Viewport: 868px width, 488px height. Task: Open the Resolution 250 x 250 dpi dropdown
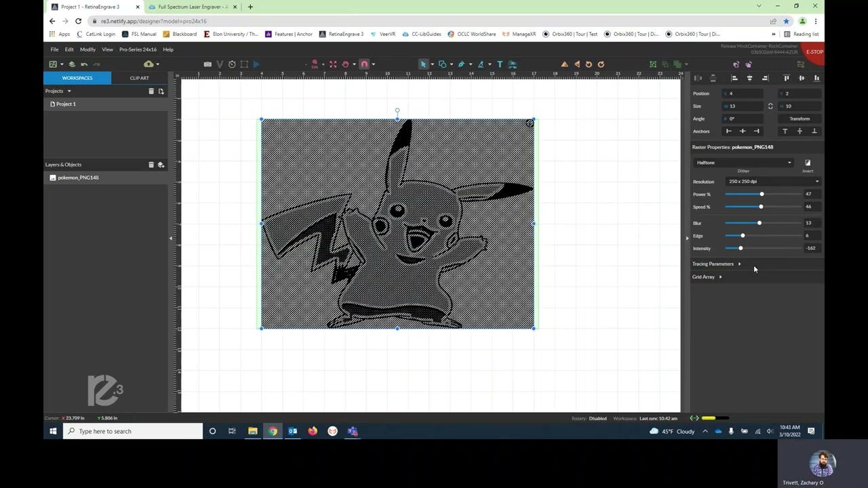pos(773,182)
